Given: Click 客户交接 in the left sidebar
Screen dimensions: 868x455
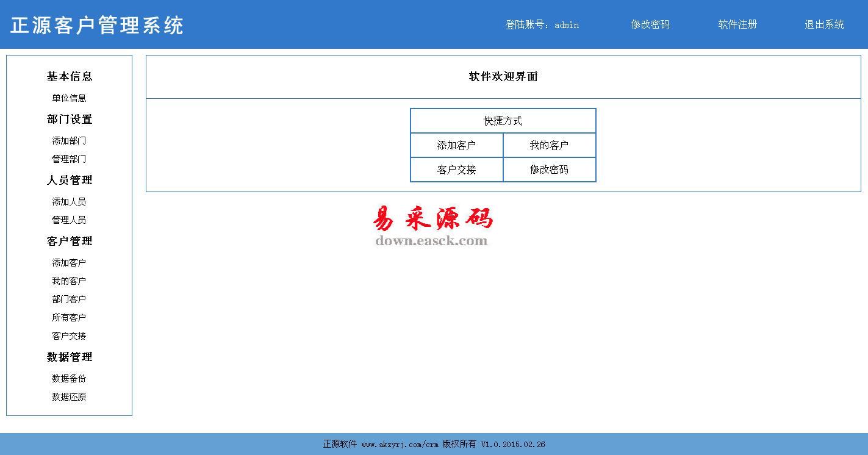Looking at the screenshot, I should [69, 336].
